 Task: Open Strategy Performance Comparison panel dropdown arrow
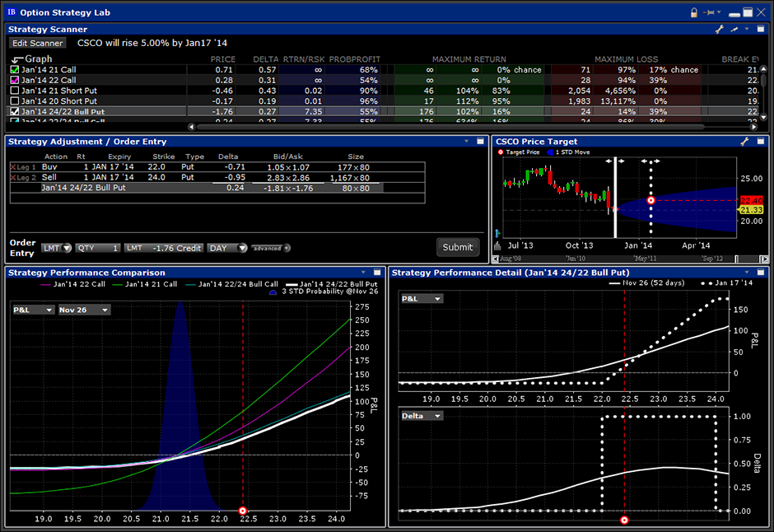point(363,273)
